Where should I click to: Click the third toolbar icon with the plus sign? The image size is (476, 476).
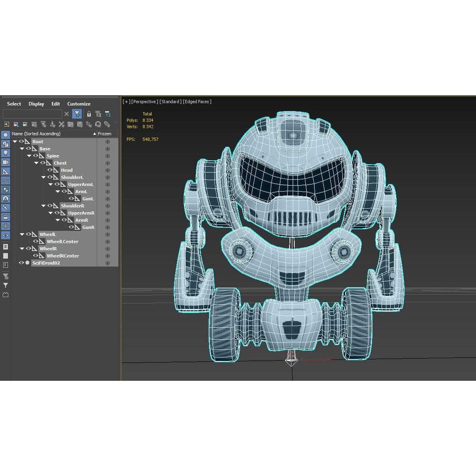[x=25, y=124]
